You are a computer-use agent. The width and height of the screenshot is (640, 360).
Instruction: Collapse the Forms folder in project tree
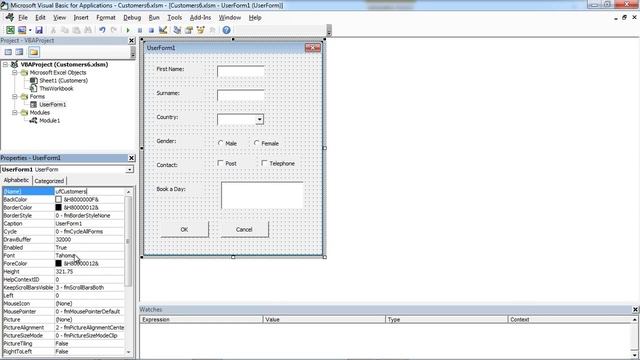coord(15,97)
